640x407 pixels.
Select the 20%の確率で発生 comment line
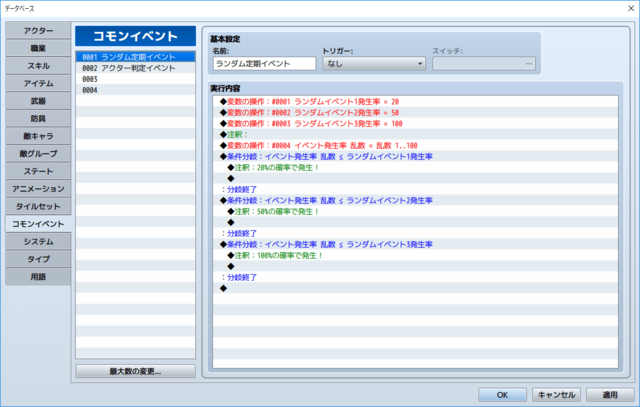(x=415, y=167)
